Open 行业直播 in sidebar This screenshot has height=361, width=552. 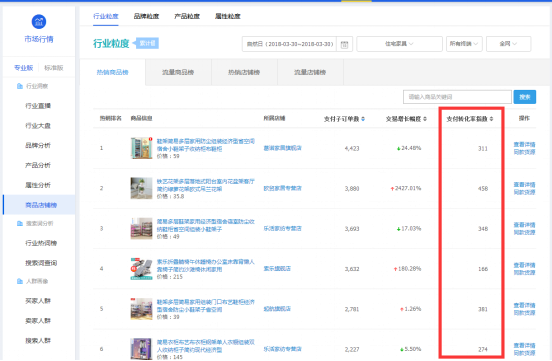(38, 106)
